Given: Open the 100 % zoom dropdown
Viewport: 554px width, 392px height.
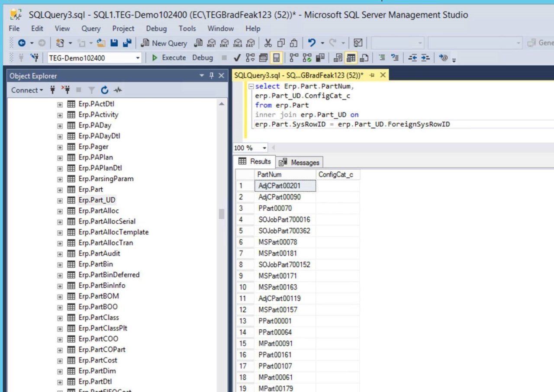Looking at the screenshot, I should (x=264, y=148).
